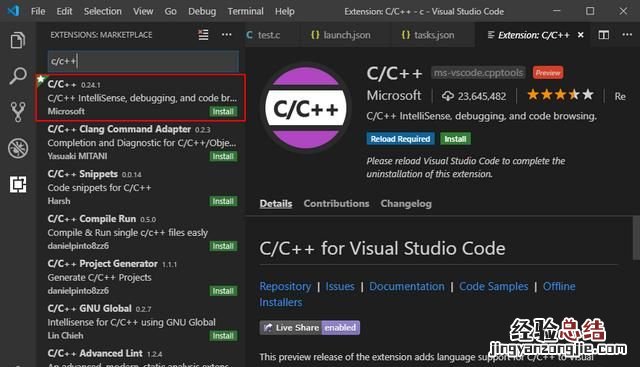Install the C/C++ Snippets extension
This screenshot has width=640, height=367.
coord(223,201)
